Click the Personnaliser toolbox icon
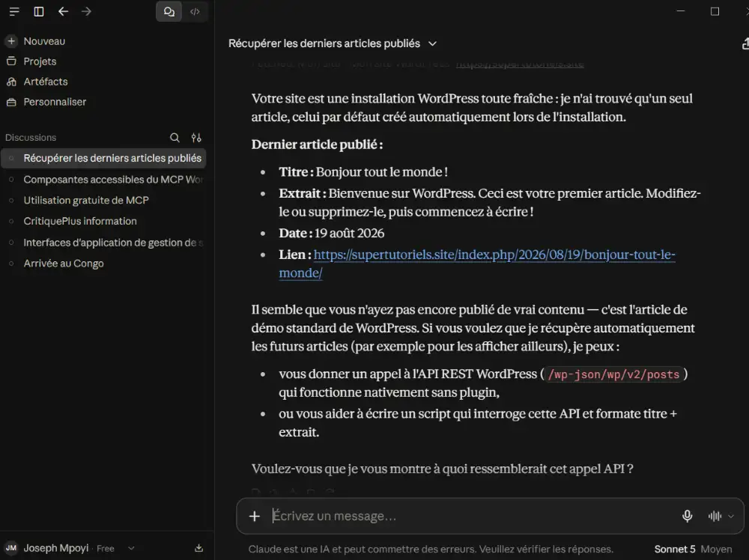The height and width of the screenshot is (560, 749). 11,102
